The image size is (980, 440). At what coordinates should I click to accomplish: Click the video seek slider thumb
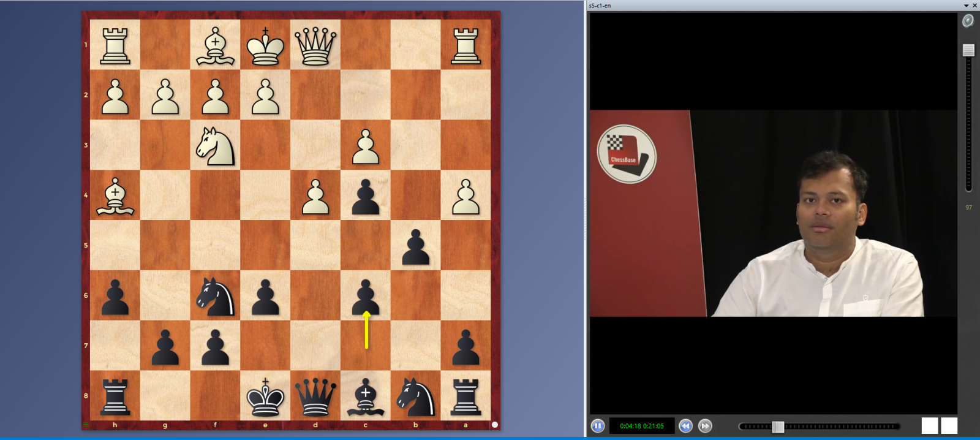point(778,427)
